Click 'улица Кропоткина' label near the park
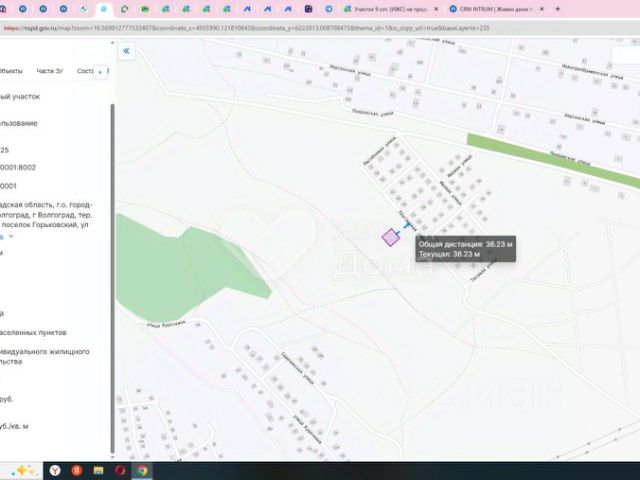 [166, 323]
